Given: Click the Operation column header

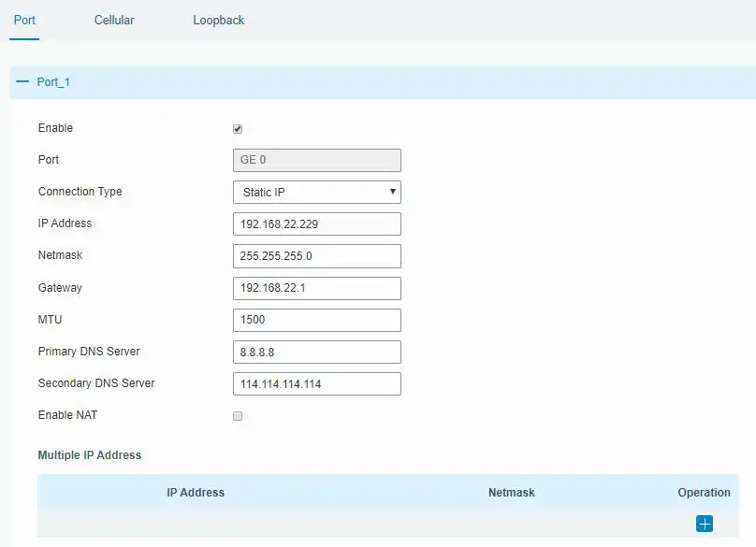Looking at the screenshot, I should 705,492.
